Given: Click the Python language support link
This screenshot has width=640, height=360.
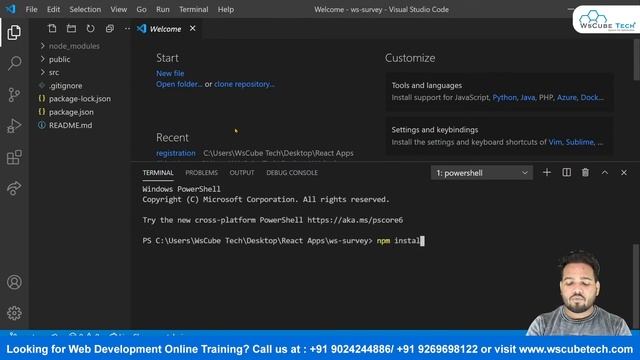Looking at the screenshot, I should click(x=504, y=98).
